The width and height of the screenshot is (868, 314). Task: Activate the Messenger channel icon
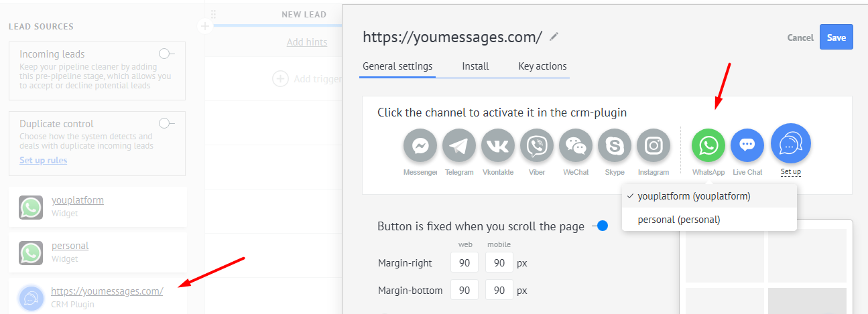[420, 146]
